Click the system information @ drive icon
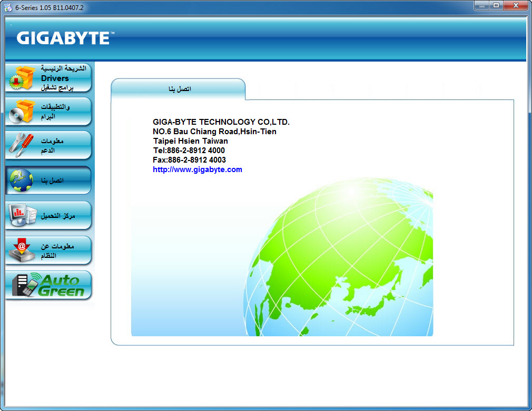Screen dimensions: 532x411 coord(22,250)
